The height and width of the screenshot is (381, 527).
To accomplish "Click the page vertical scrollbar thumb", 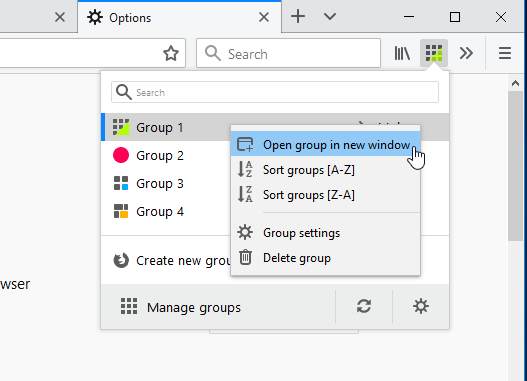I will click(515, 166).
